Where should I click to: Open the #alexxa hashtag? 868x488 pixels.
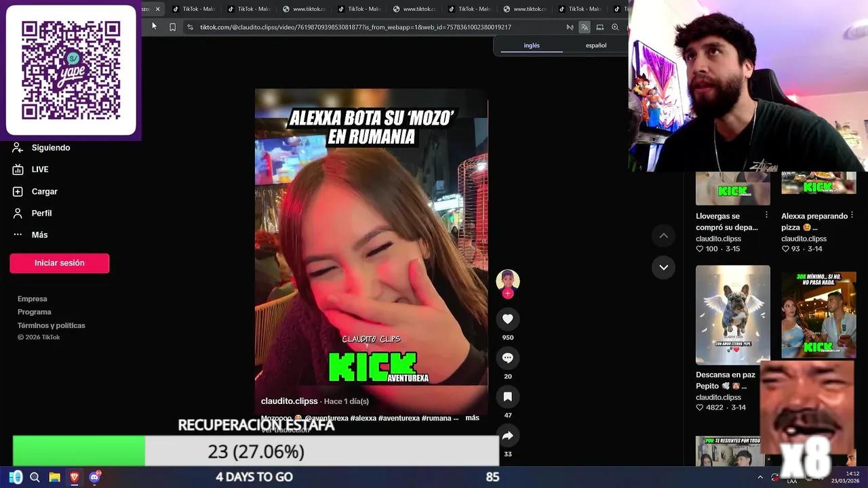364,418
